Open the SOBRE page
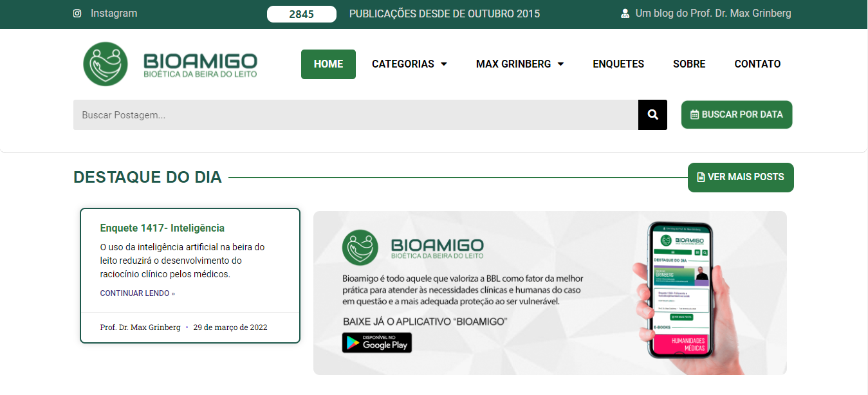 click(689, 64)
